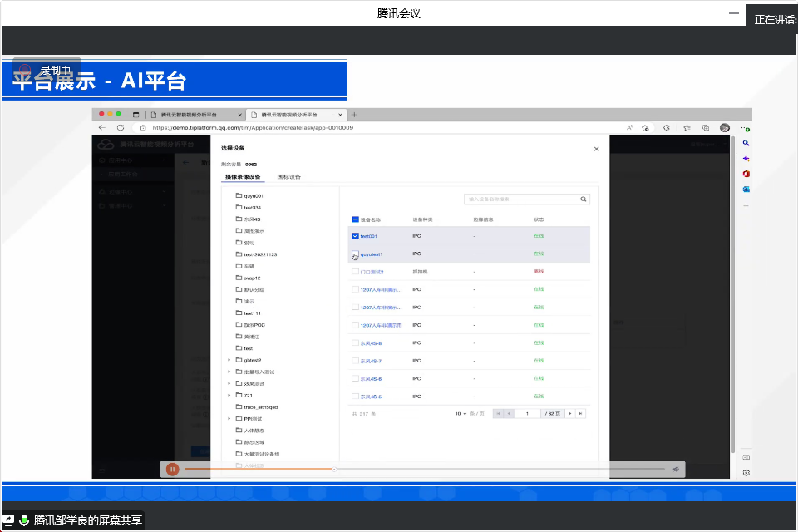798x532 pixels.
Task: Mute the video using the speaker icon
Action: point(676,470)
